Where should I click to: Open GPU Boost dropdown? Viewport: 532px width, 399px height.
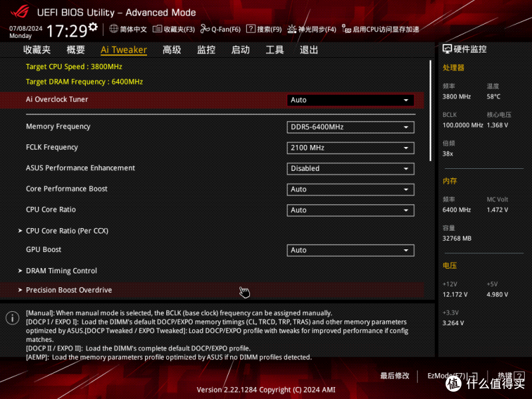tap(350, 251)
